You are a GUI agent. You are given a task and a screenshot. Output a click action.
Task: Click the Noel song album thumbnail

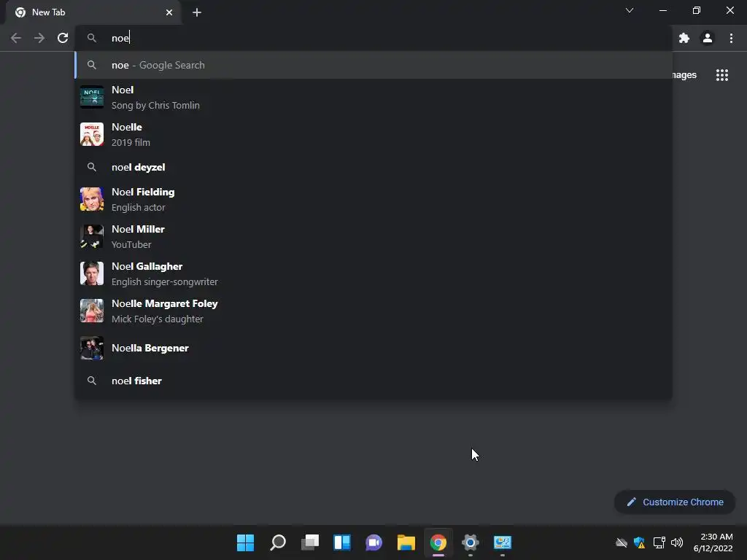pyautogui.click(x=92, y=97)
